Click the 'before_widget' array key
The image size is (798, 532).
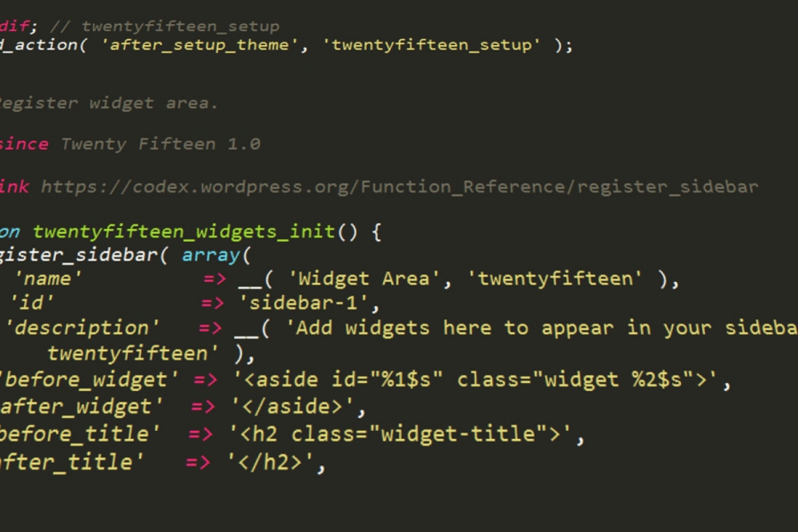89,380
